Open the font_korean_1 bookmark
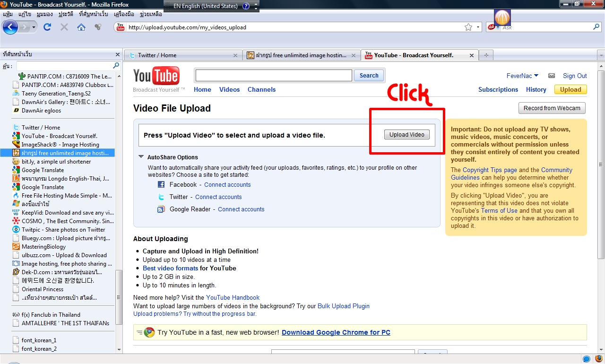Screen dimensions: 605x364 coord(39,340)
